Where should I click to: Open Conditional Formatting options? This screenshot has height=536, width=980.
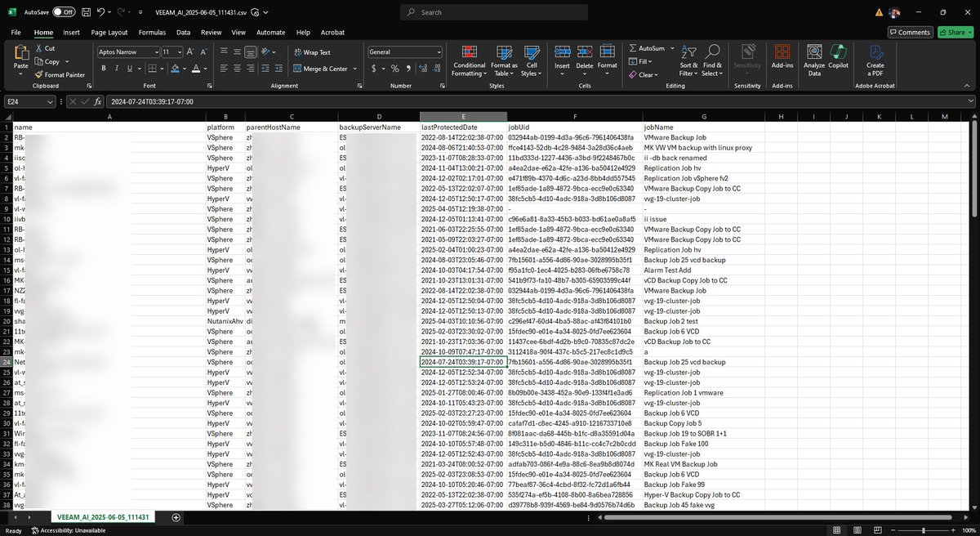469,64
